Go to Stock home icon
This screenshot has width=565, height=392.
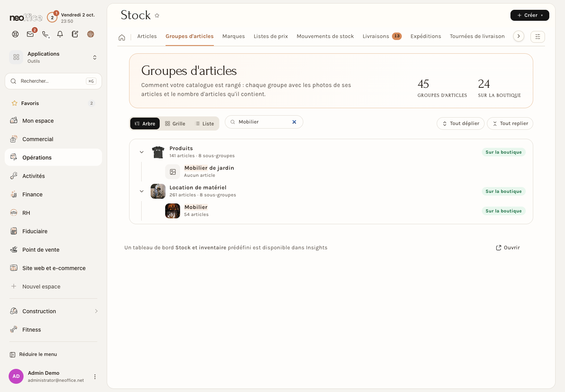122,37
